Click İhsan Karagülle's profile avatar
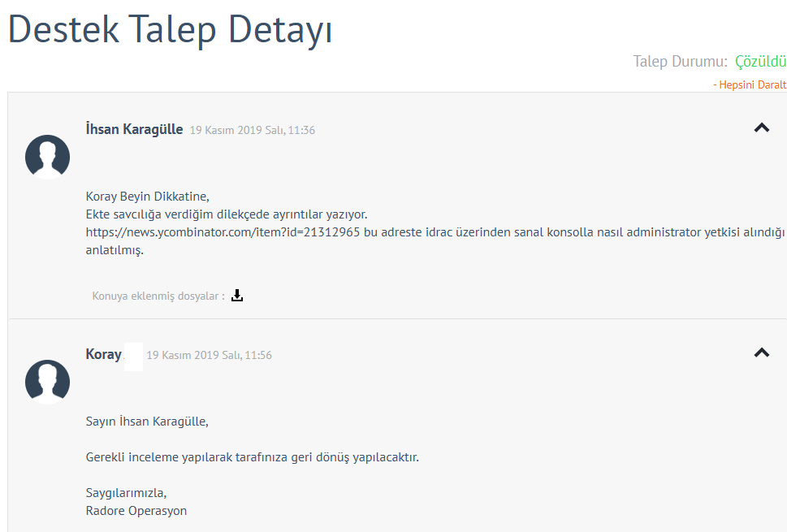Viewport: 787px width, 532px height. click(47, 157)
